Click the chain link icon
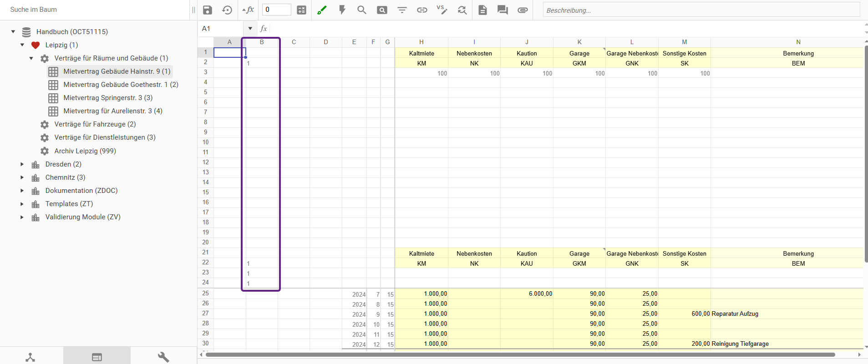 point(422,10)
